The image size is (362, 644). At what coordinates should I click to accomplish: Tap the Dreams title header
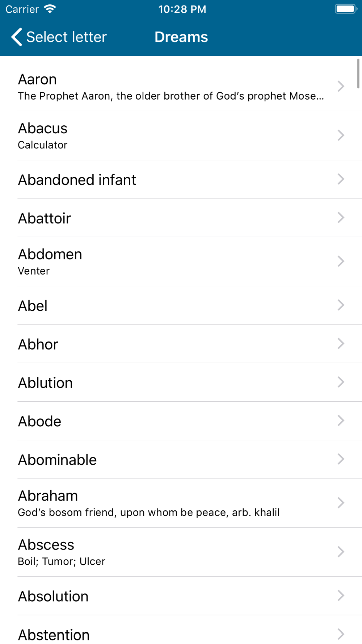(x=181, y=37)
